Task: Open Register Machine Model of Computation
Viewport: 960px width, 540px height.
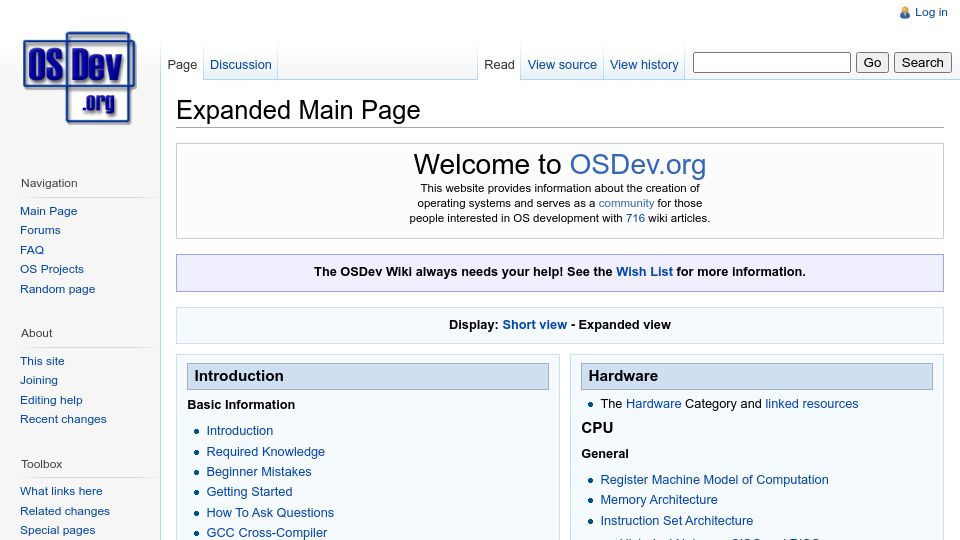Action: click(714, 480)
